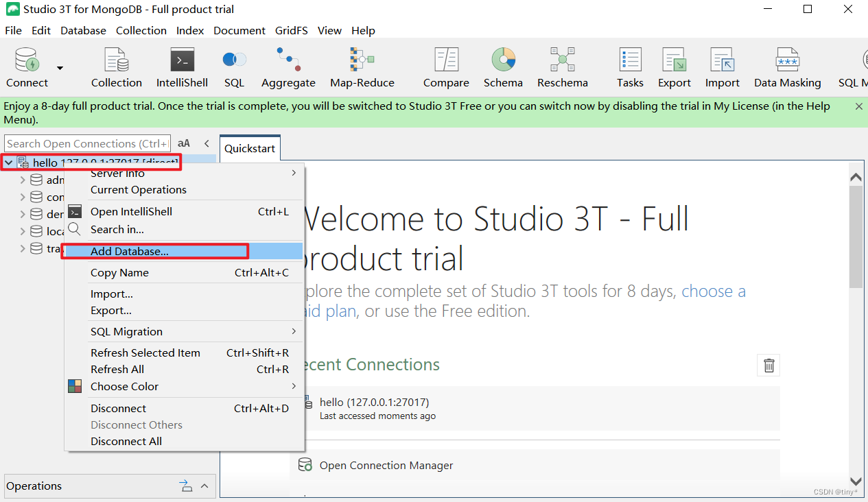This screenshot has height=502, width=868.
Task: Open Server Info submenu
Action: pos(184,173)
